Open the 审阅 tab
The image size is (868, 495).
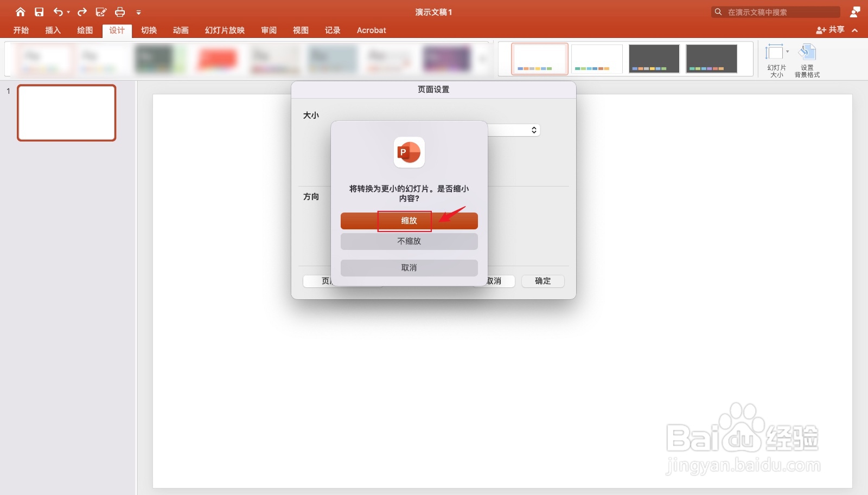point(269,30)
